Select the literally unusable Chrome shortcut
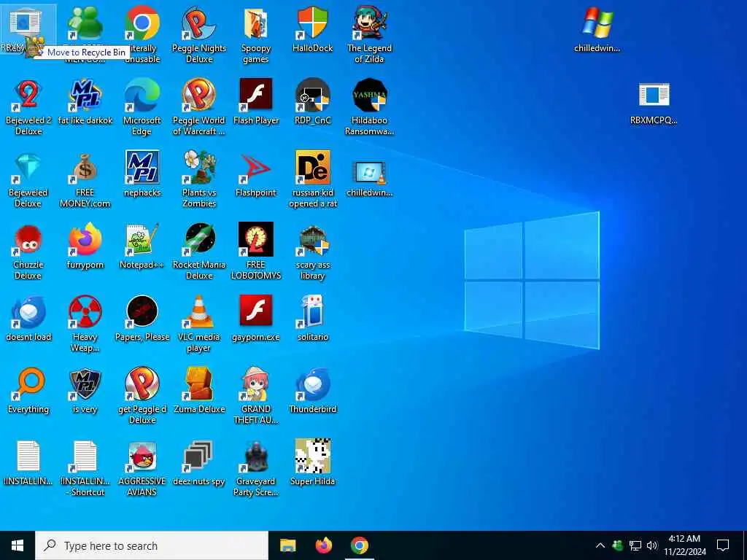The height and width of the screenshot is (560, 747). 142,23
